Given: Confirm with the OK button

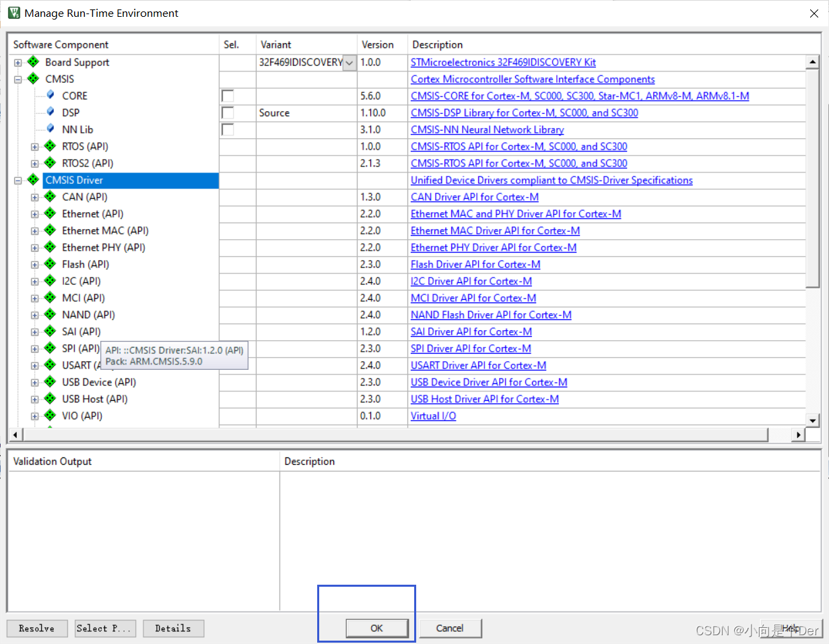Looking at the screenshot, I should (x=376, y=628).
